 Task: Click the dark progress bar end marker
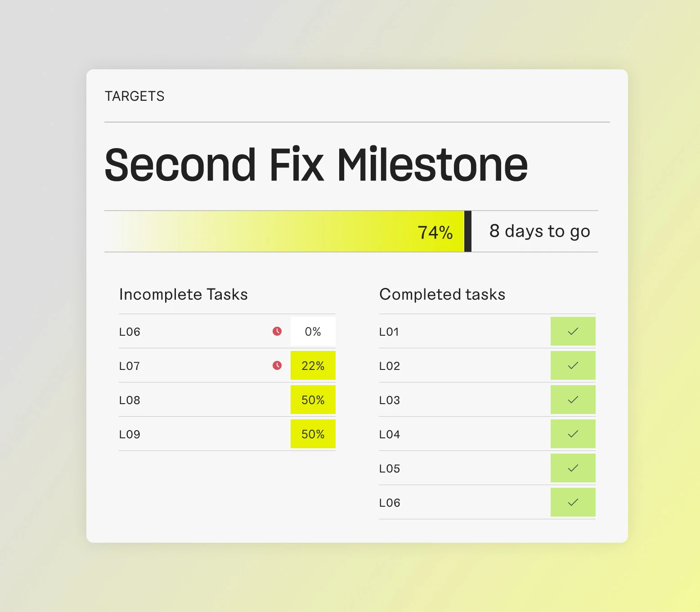(x=468, y=231)
